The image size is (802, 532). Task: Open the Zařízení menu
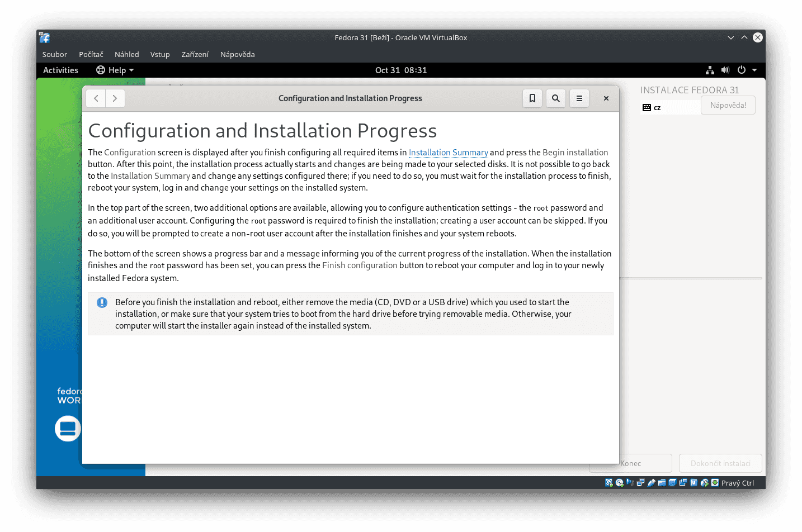coord(195,54)
